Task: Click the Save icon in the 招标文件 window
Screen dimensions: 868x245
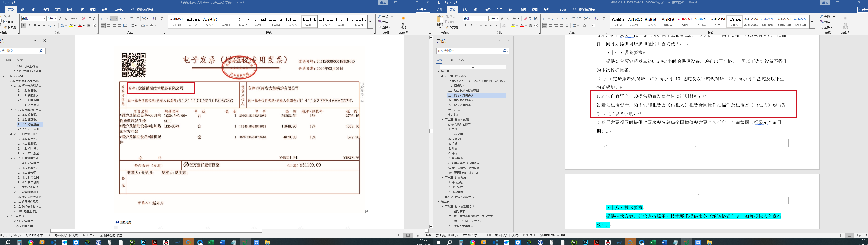Action: pyautogui.click(x=439, y=2)
